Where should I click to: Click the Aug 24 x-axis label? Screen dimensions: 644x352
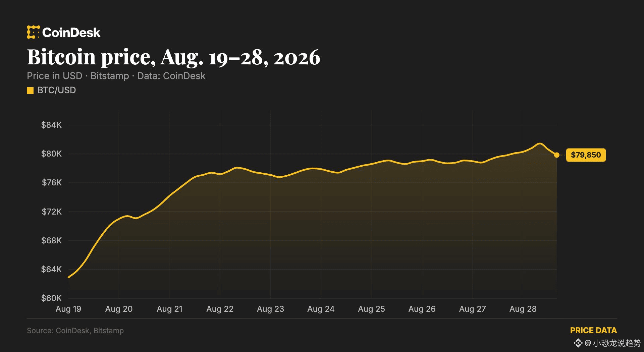pos(321,309)
